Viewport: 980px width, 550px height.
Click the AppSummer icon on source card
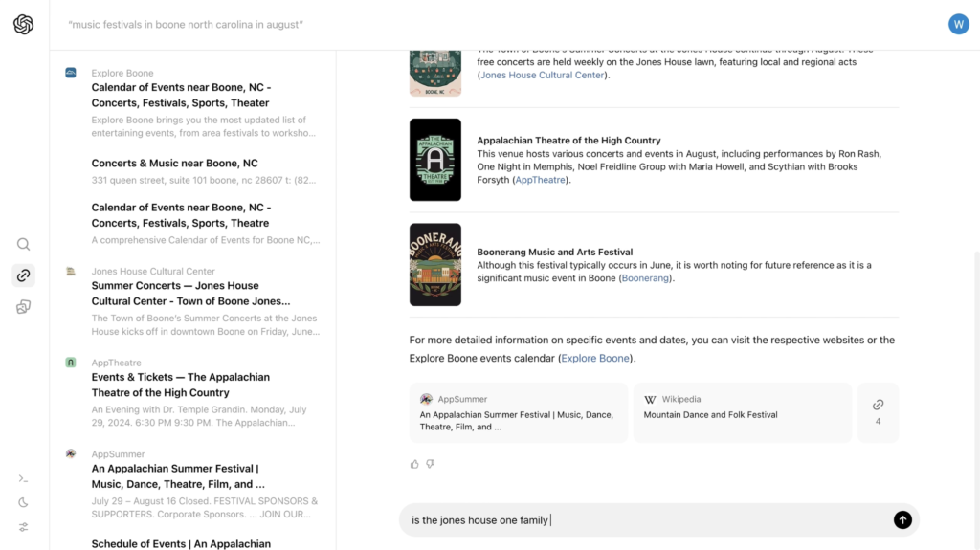coord(426,399)
